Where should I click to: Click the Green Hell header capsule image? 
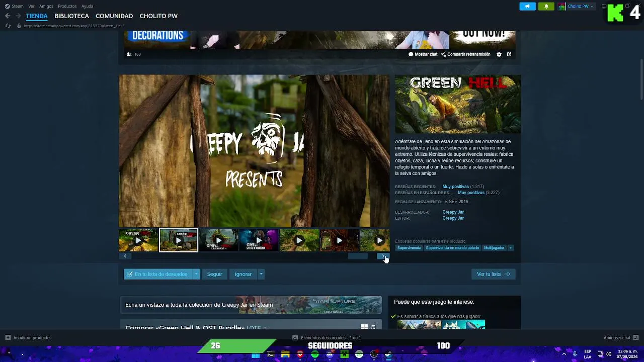tap(458, 105)
